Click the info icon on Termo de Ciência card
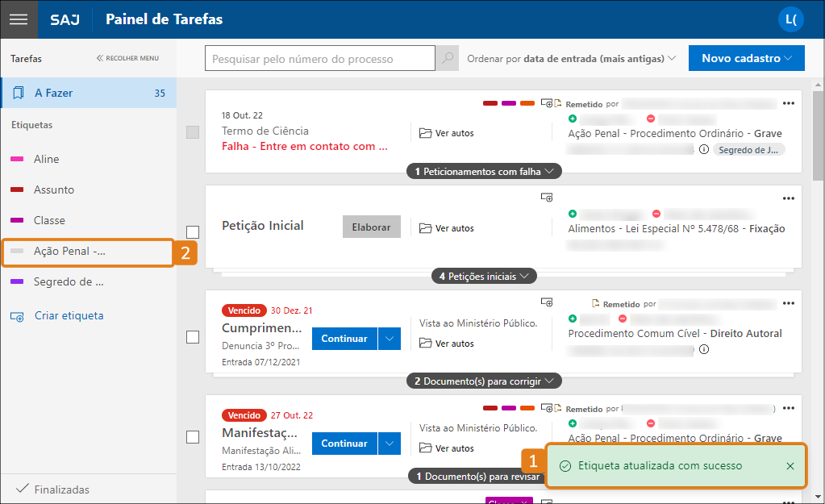The width and height of the screenshot is (825, 504). coord(703,149)
